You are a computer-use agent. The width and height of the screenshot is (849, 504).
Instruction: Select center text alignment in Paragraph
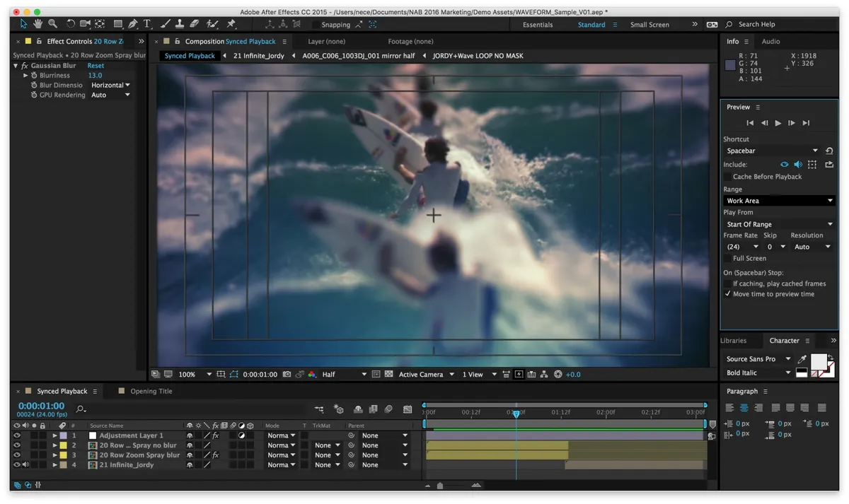[x=744, y=407]
